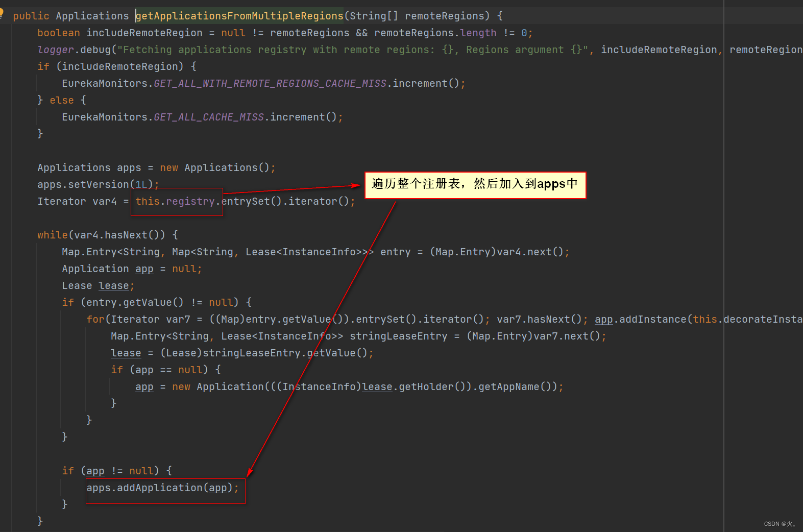Click GET_ALL_WITH_REMOTE_REGIONS_CACHE_MISS constant
The image size is (803, 532).
(x=270, y=83)
